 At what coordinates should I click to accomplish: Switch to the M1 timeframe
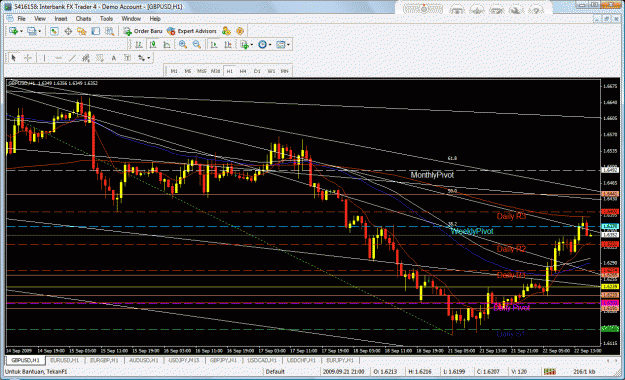(x=174, y=71)
